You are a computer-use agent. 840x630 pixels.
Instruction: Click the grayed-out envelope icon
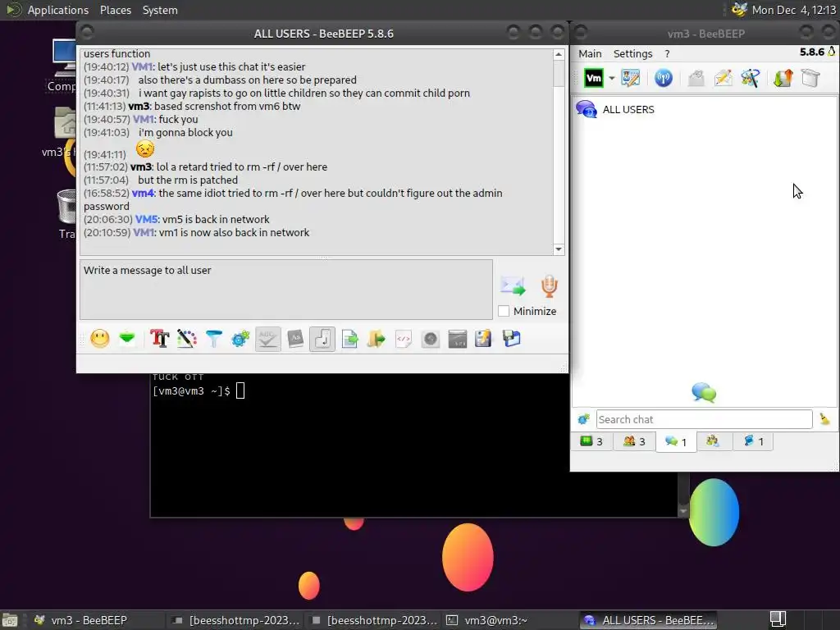696,78
